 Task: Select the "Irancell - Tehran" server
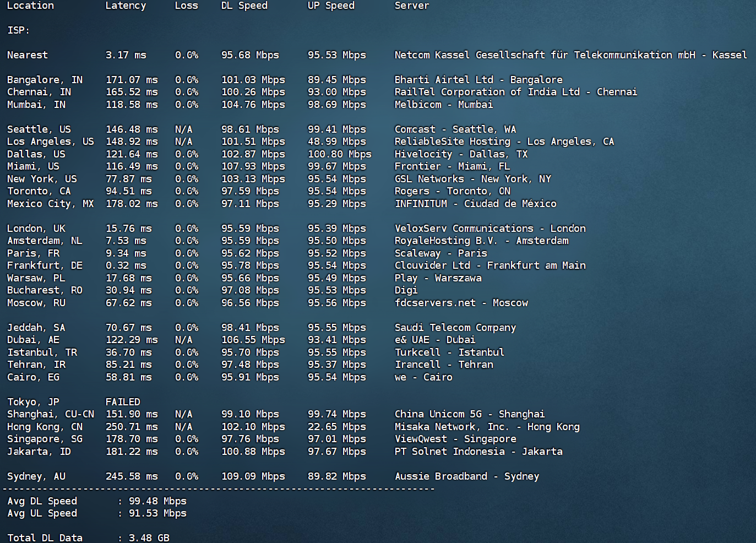click(444, 365)
